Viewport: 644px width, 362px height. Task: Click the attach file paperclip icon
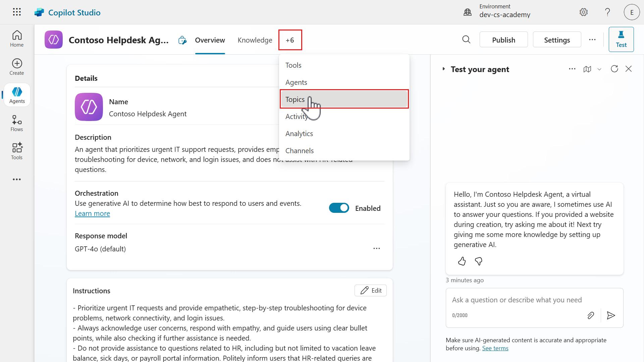coord(591,315)
